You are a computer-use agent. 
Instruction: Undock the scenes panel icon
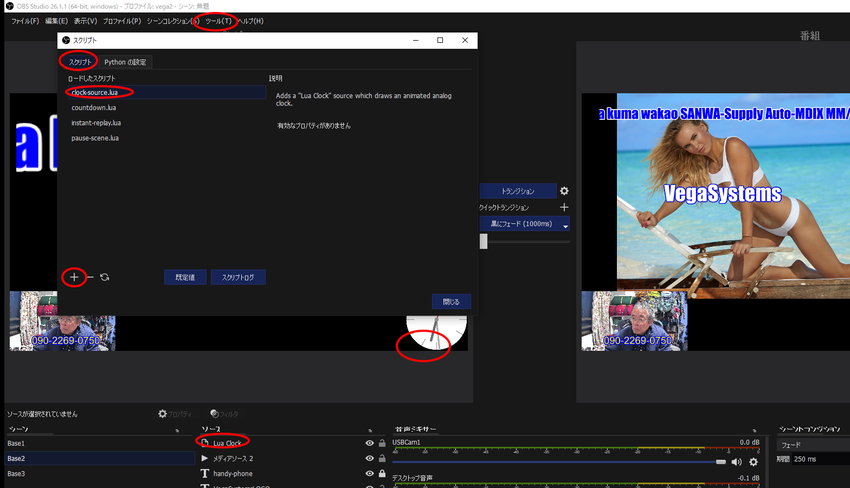tap(177, 431)
